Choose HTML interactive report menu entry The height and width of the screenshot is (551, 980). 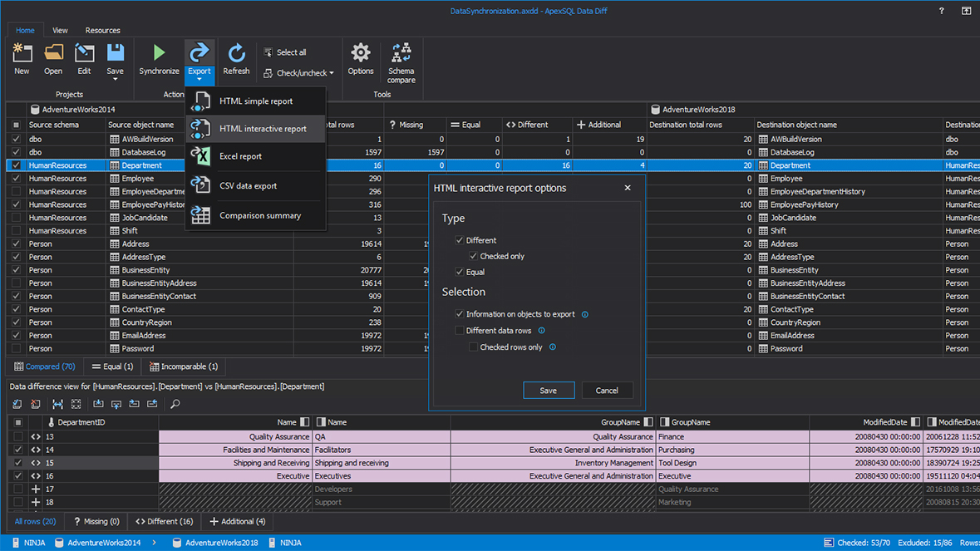256,129
